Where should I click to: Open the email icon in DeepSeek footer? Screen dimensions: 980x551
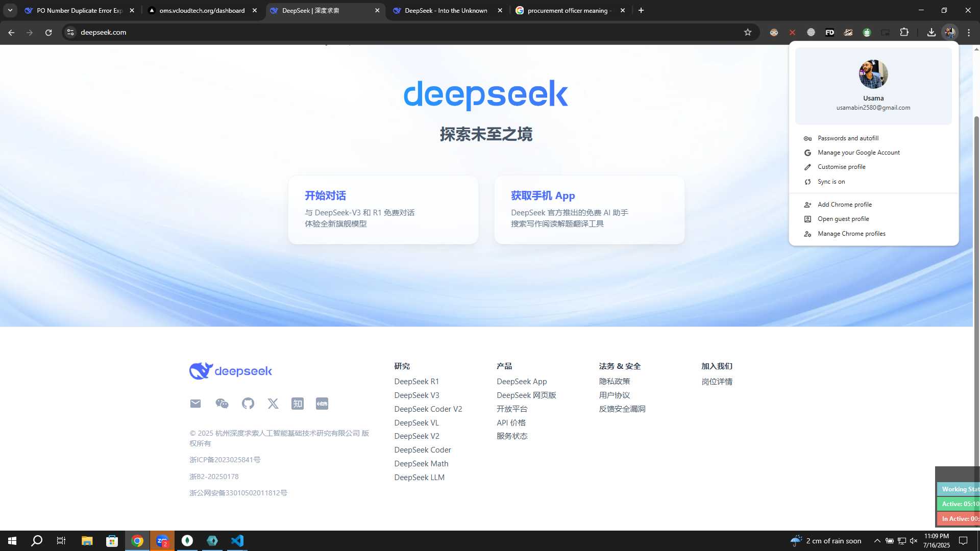[195, 404]
